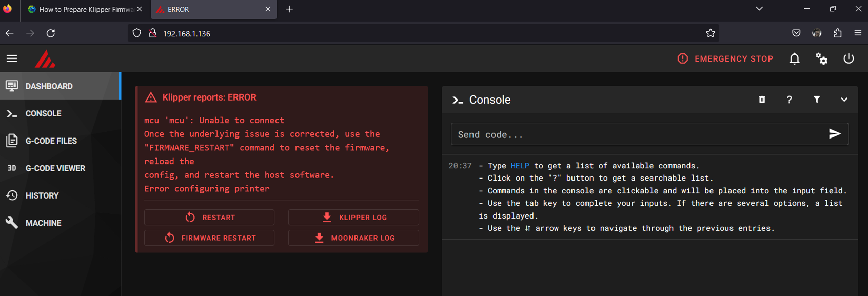Go back in browser history

(x=10, y=33)
